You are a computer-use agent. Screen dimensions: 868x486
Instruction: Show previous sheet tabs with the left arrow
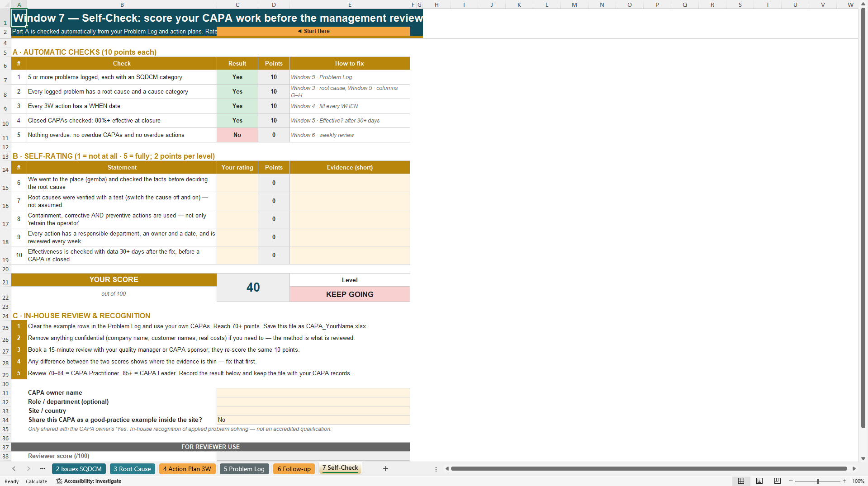point(14,469)
